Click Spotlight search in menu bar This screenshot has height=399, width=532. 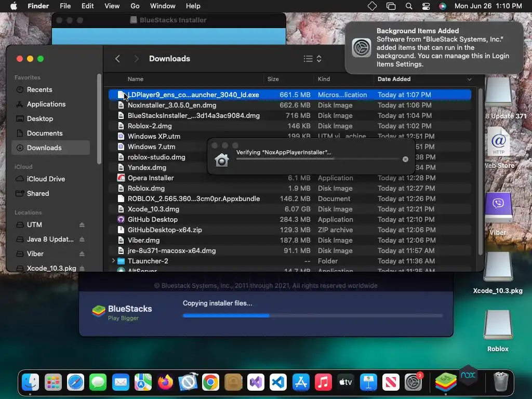point(409,6)
